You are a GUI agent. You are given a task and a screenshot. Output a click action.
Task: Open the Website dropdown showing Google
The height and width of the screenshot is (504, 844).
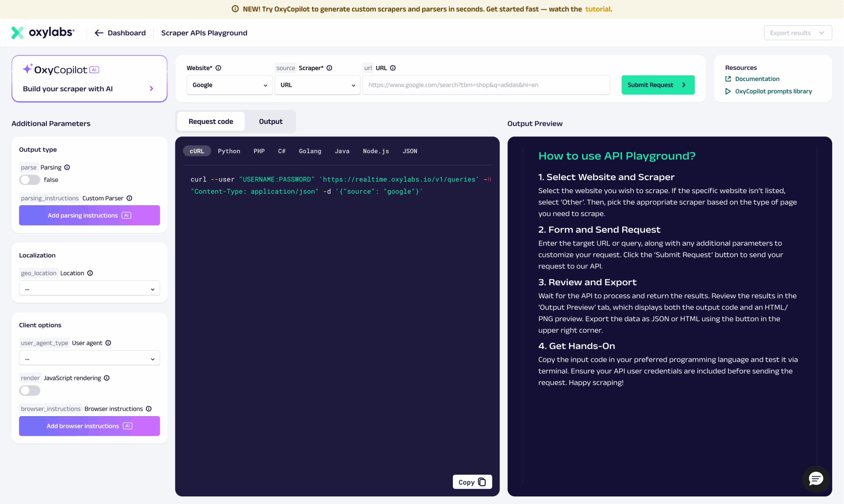coord(229,85)
